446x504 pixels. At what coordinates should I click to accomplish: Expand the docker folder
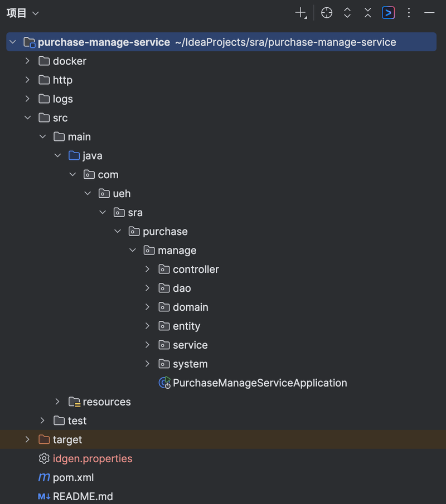[x=27, y=61]
